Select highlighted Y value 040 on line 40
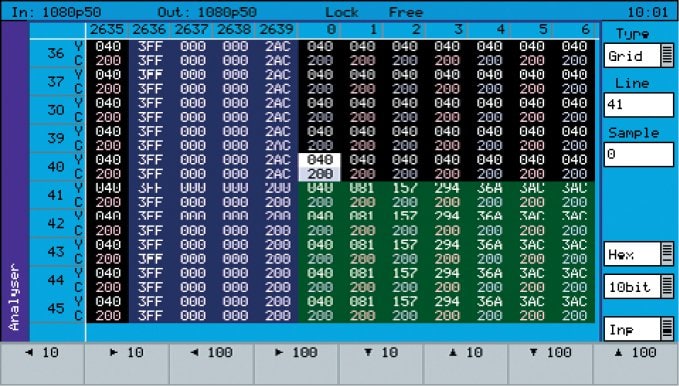679x386 pixels. (320, 160)
